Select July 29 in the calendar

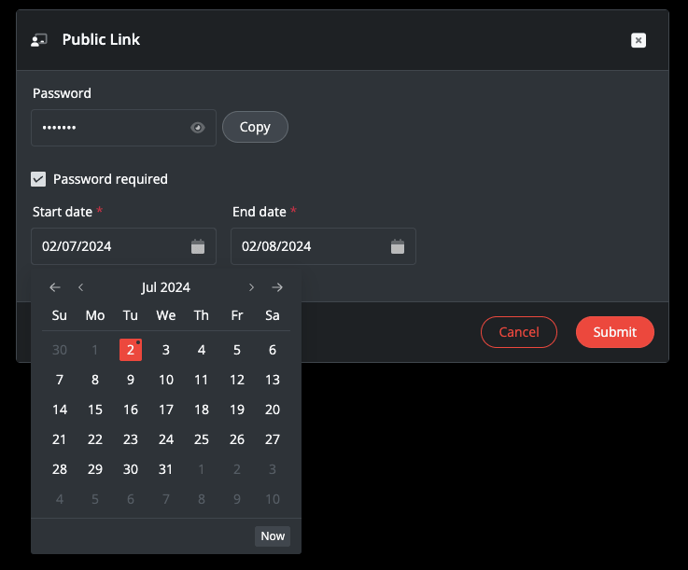(x=95, y=469)
